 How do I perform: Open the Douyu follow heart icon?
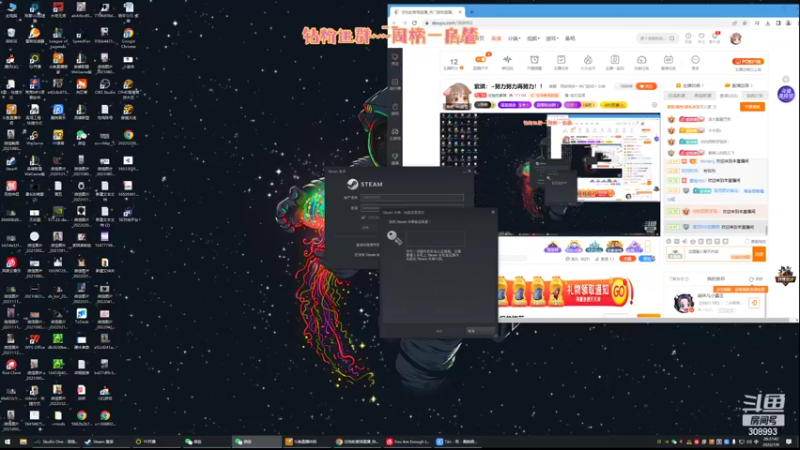coord(702,37)
